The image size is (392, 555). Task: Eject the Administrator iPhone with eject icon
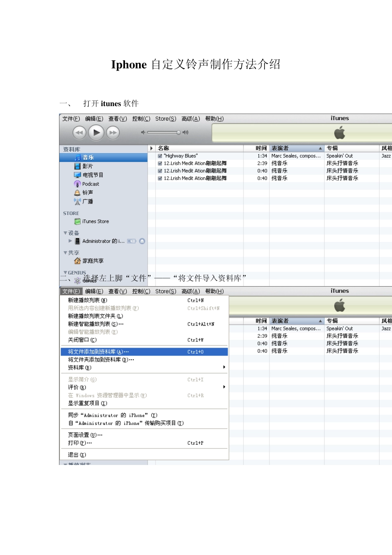coord(142,241)
